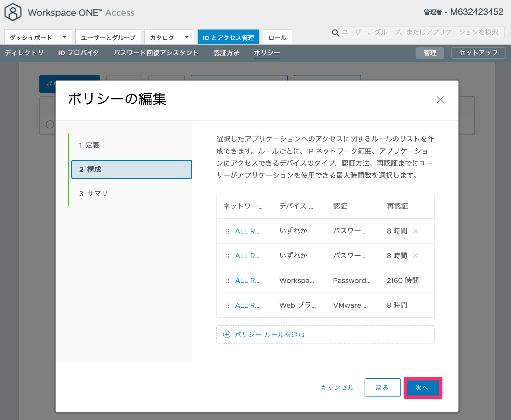Expand the ダッシュボード dropdown arrow
The width and height of the screenshot is (511, 420).
pos(65,37)
